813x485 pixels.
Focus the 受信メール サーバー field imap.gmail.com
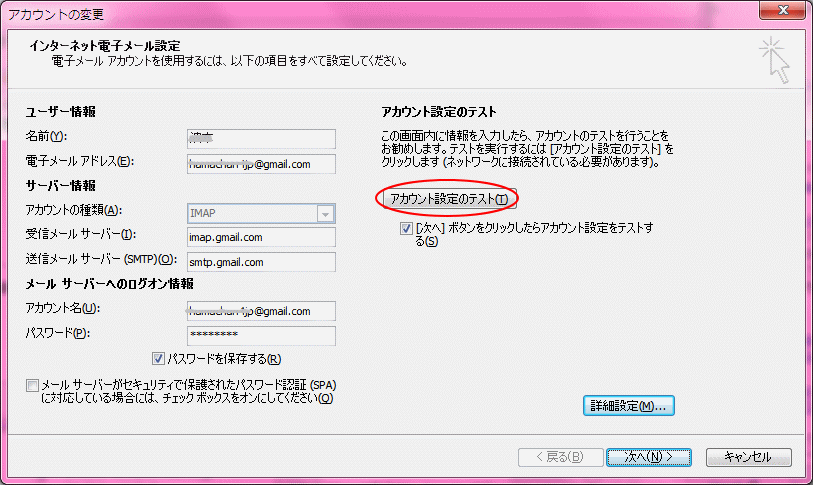tap(261, 237)
